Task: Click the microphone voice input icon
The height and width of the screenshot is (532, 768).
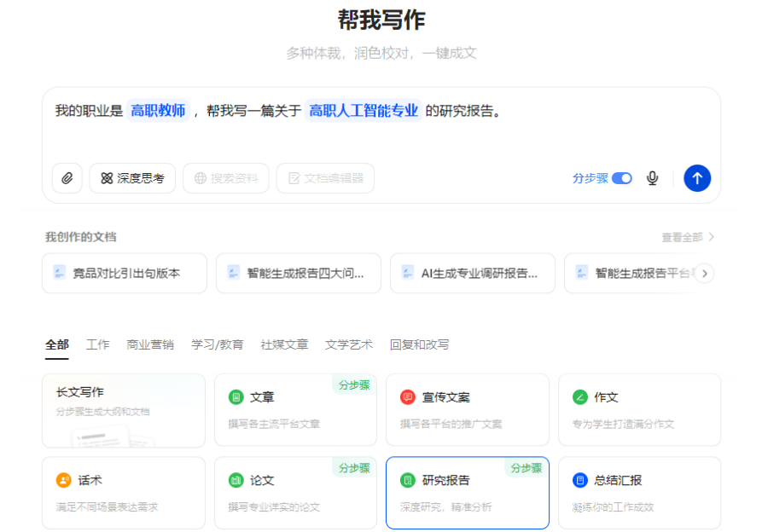Action: [652, 178]
